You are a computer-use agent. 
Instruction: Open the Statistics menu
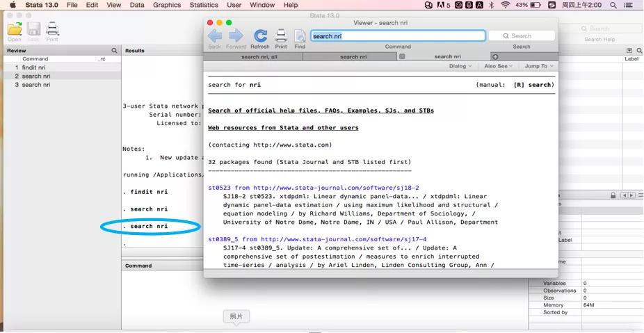[x=204, y=5]
